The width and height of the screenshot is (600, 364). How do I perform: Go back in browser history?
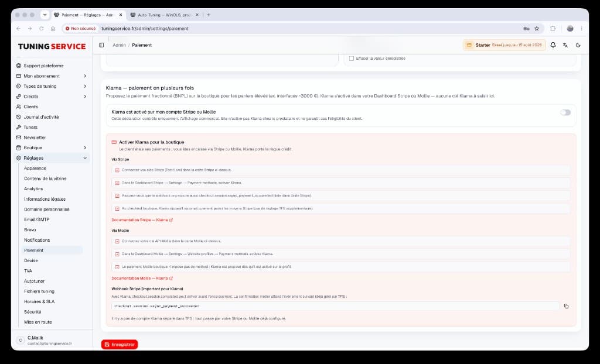click(18, 29)
